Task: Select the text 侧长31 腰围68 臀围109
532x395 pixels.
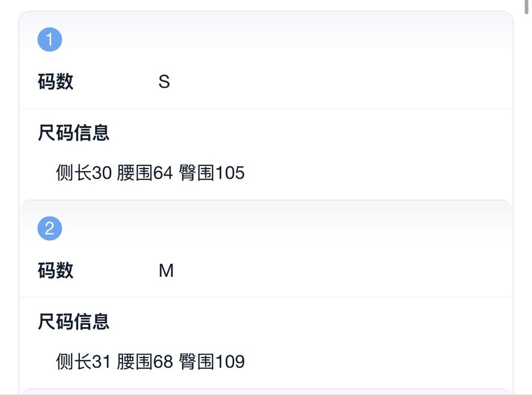Action: pos(151,361)
